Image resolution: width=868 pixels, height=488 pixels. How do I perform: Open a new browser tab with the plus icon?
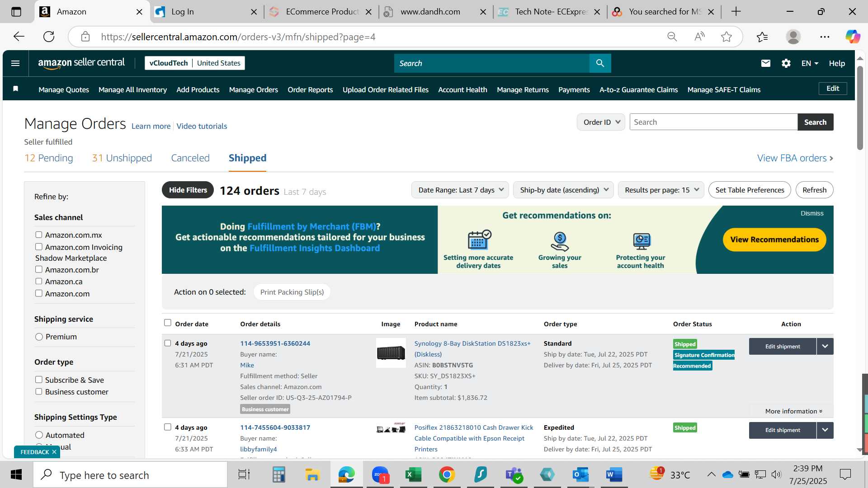click(736, 12)
